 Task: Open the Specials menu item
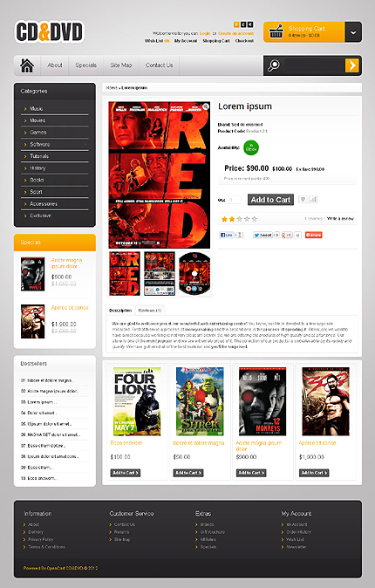85,65
